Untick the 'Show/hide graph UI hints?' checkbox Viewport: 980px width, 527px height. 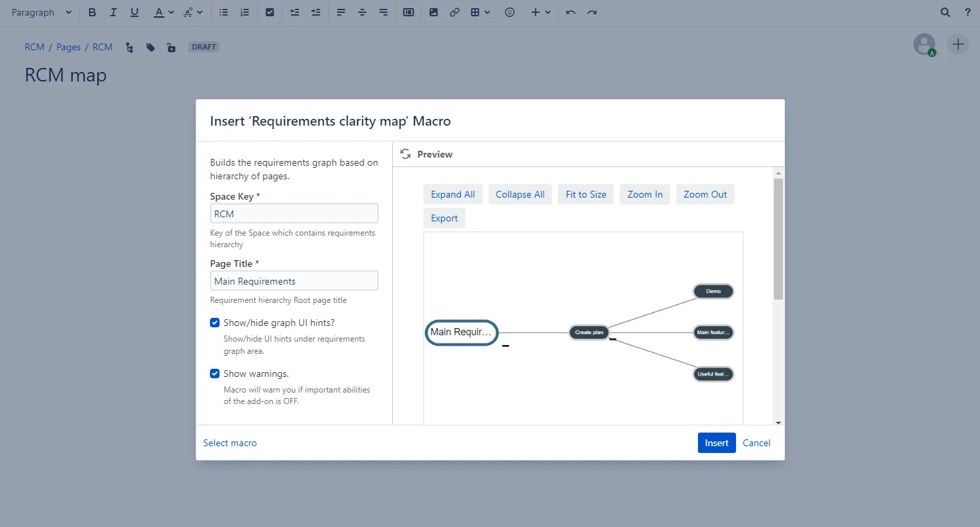pos(215,323)
